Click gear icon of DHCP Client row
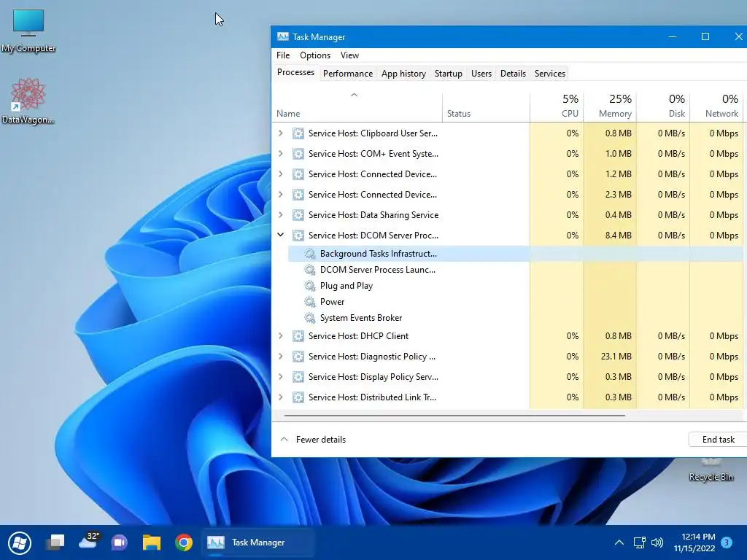Viewport: 747px width, 560px height. tap(298, 336)
